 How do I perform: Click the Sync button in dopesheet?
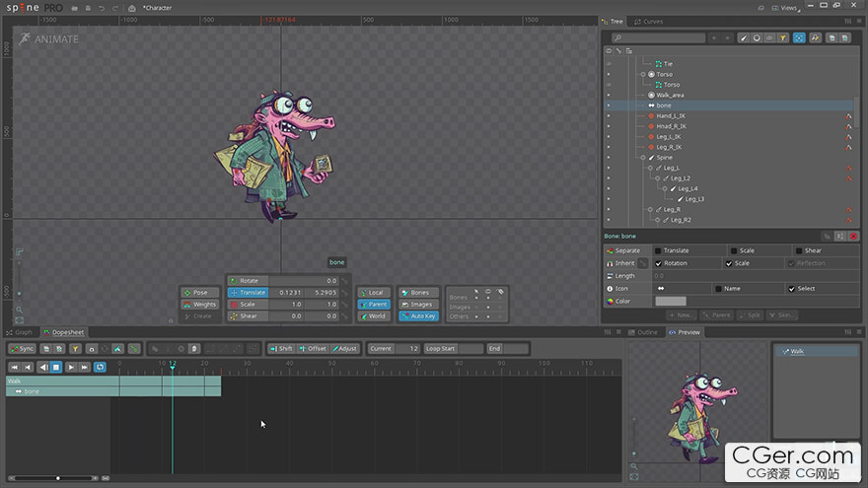(x=22, y=349)
